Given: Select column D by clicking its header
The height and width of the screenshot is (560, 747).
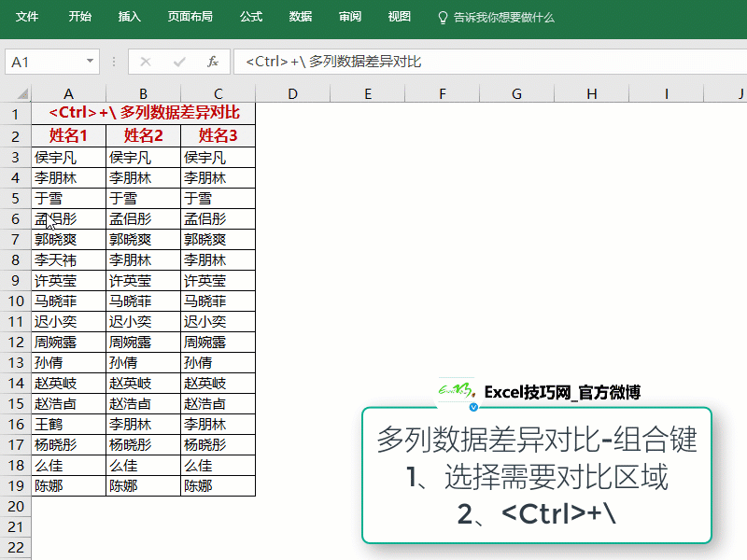Looking at the screenshot, I should (x=292, y=93).
